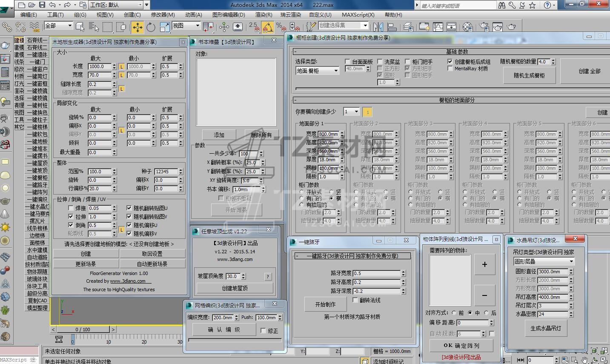This screenshot has height=364, width=610.
Task: Check the 翻转法线 option
Action: coord(355,300)
